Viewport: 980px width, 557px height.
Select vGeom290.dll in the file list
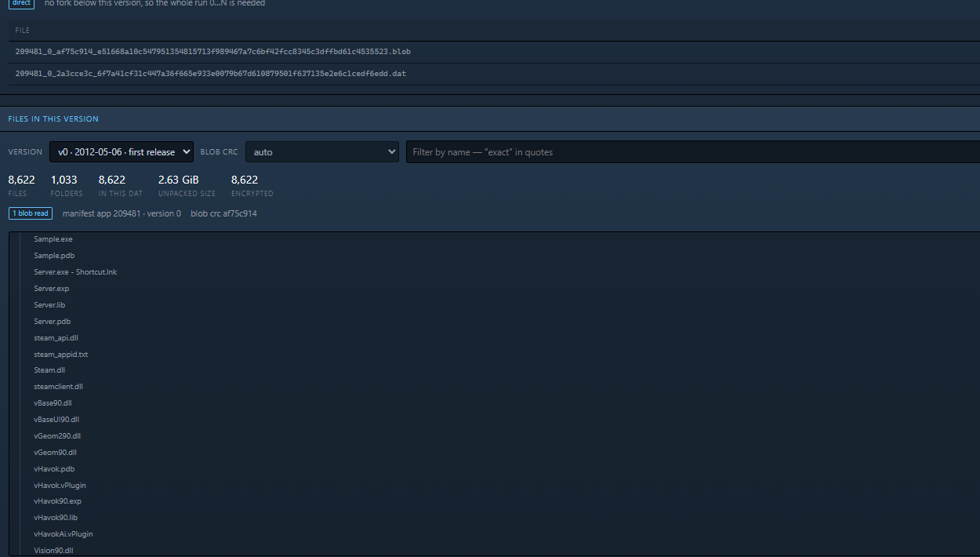[x=57, y=436]
